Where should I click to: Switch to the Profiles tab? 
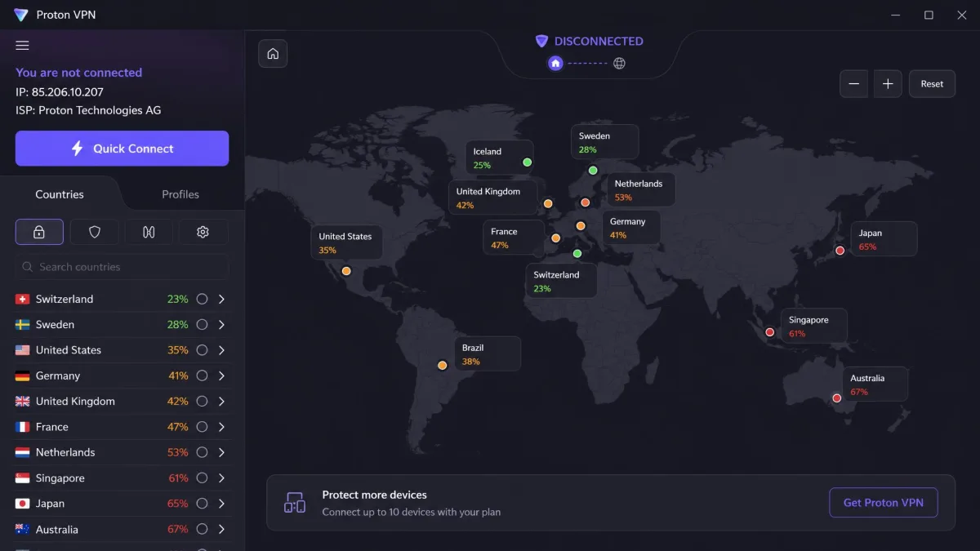(180, 194)
